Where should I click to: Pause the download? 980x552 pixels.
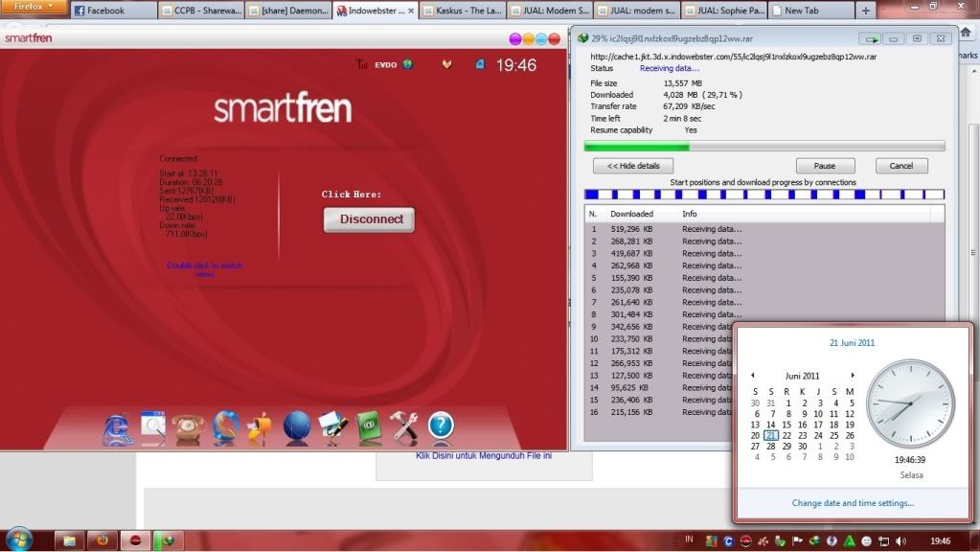(x=825, y=166)
